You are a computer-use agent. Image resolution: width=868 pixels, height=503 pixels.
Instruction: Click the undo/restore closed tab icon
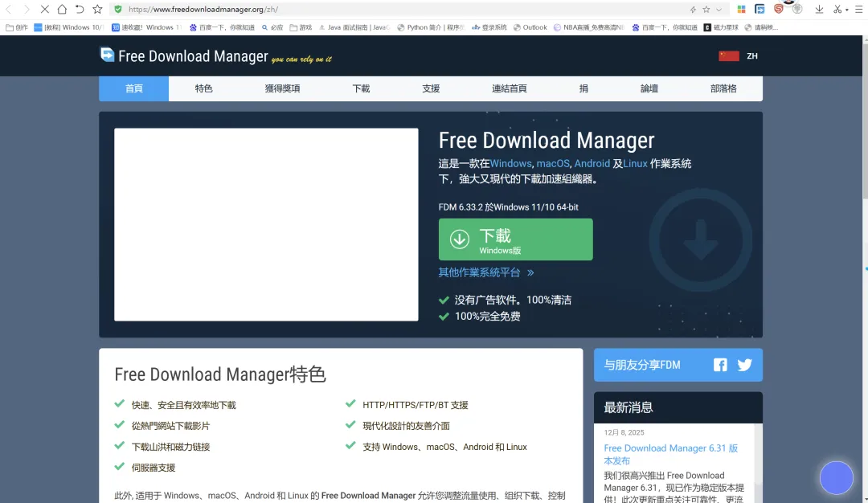79,9
